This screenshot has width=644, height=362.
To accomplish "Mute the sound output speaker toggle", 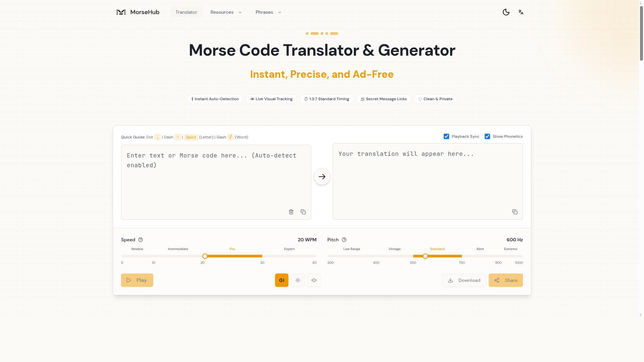I will point(282,280).
